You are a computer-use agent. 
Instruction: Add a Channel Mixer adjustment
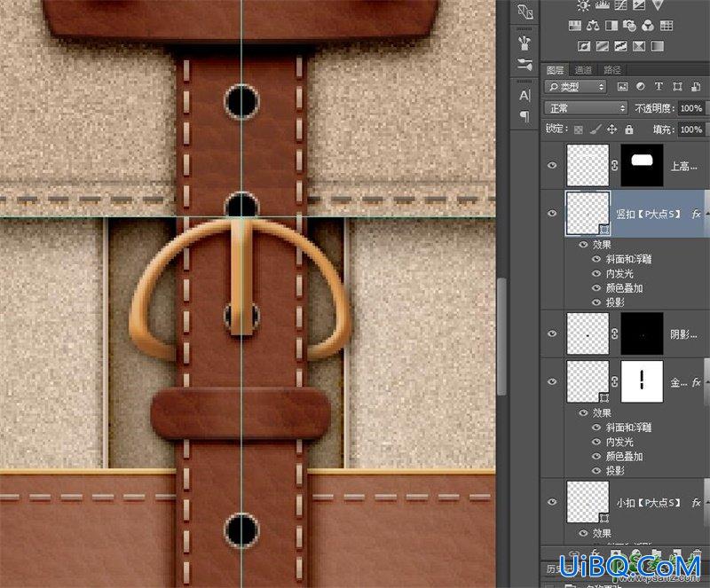click(648, 26)
